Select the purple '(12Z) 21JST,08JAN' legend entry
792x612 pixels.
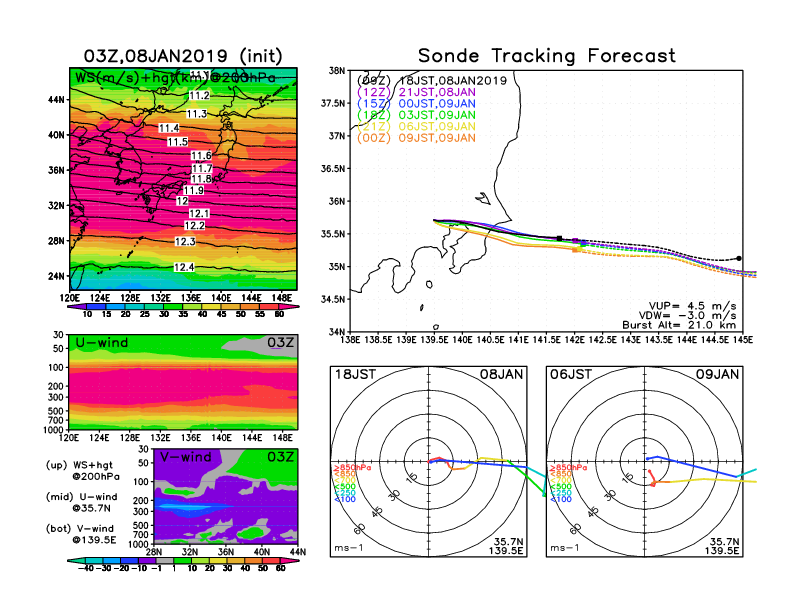416,92
